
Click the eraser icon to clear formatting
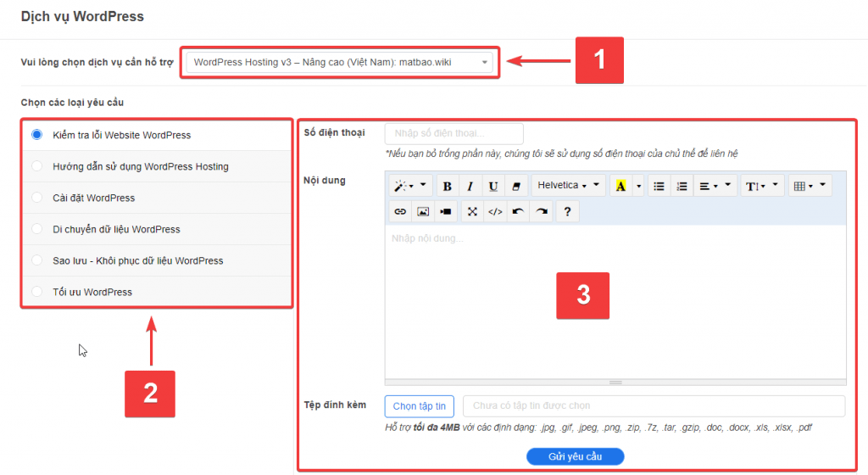515,186
